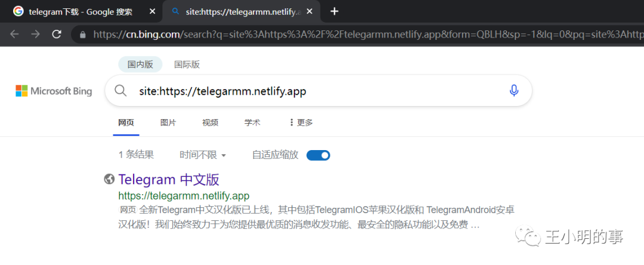Switch to 国际版 search version
This screenshot has width=644, height=265.
click(187, 64)
